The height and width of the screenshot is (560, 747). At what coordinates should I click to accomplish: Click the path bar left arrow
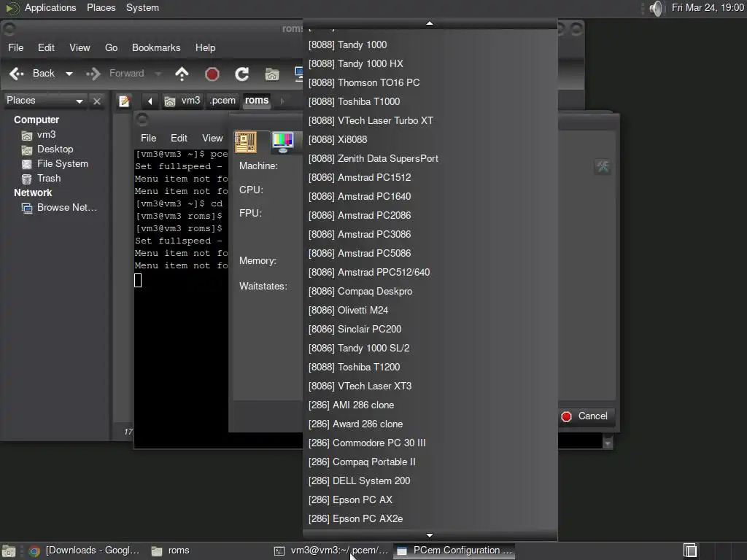click(x=150, y=101)
